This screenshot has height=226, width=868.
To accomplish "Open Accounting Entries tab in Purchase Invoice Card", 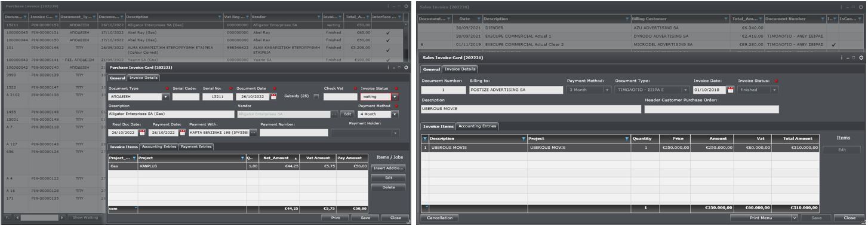I will point(159,146).
